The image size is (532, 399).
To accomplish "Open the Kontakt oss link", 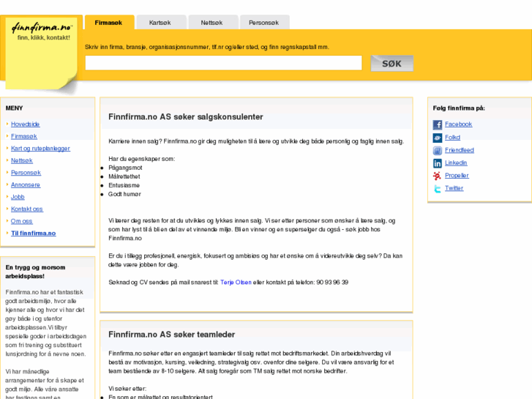I will [27, 209].
